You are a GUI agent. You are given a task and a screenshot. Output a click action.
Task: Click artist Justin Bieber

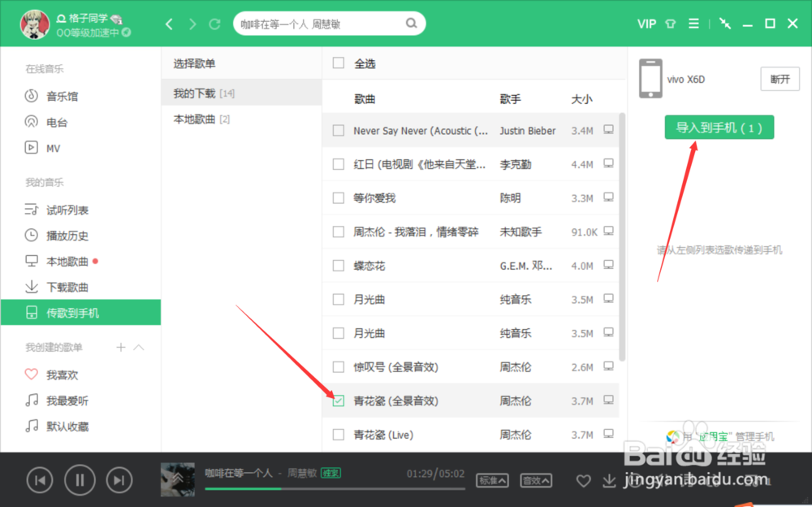pyautogui.click(x=527, y=131)
